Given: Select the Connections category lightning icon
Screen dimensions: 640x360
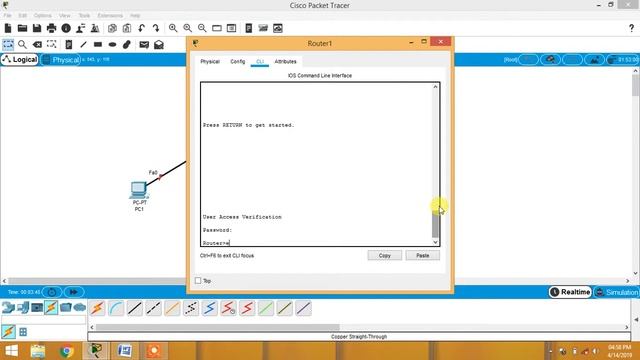Looking at the screenshot, I should (x=51, y=307).
